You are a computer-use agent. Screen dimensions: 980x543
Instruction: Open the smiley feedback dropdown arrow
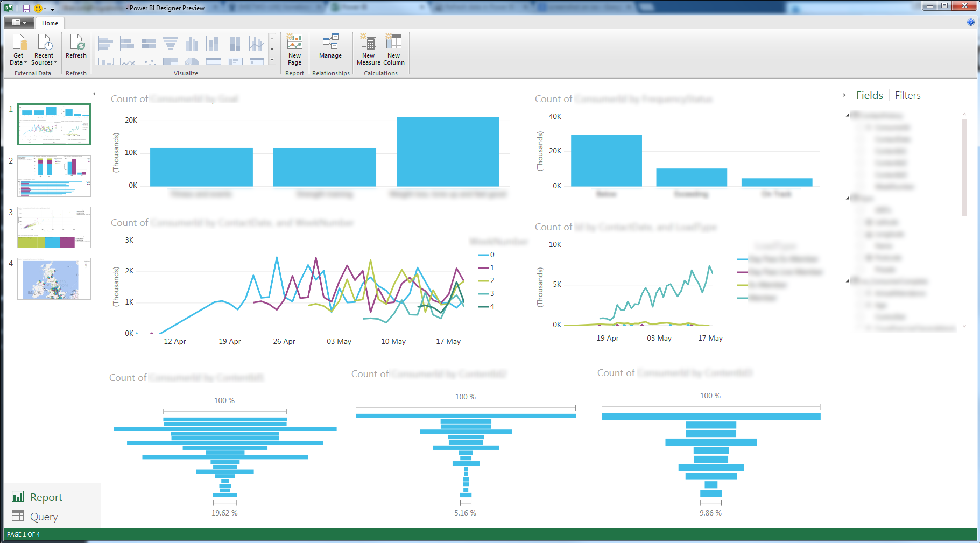point(45,8)
